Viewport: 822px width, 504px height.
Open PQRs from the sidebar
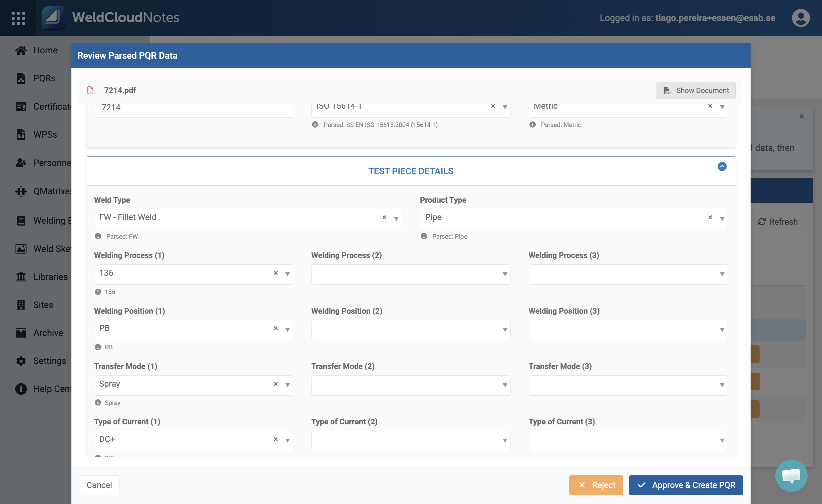pyautogui.click(x=44, y=78)
